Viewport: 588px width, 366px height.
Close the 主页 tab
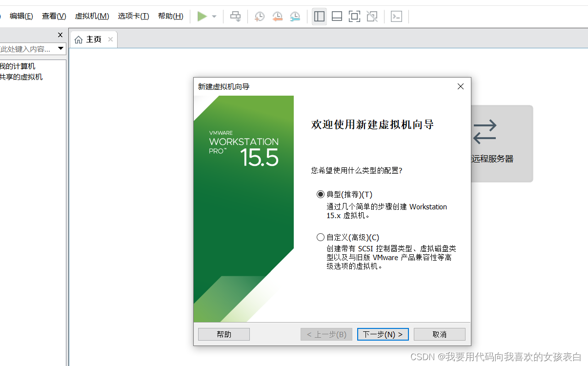point(110,40)
